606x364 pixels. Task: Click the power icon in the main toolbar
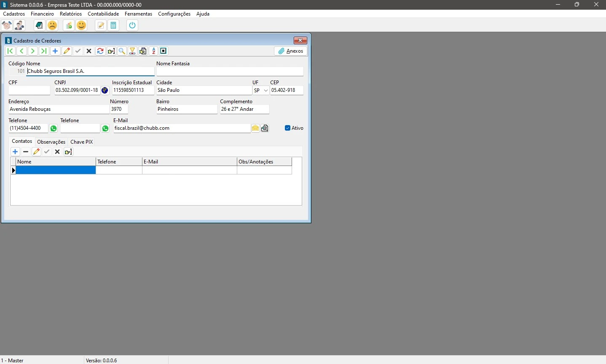(x=132, y=25)
